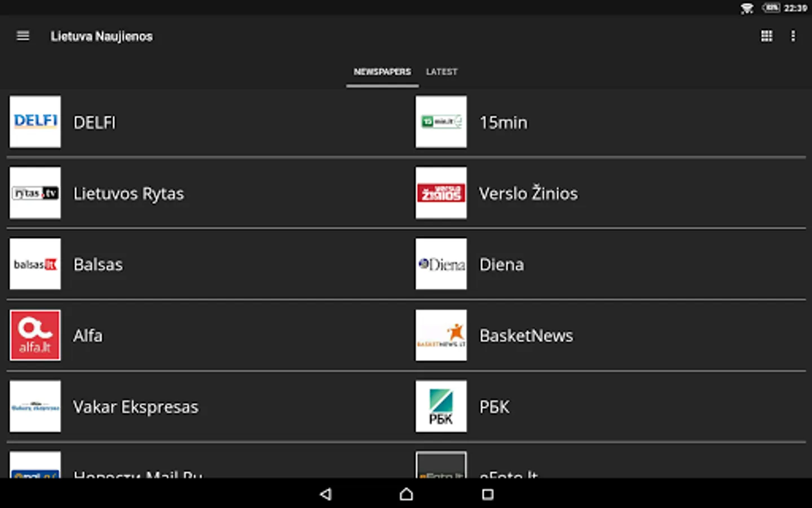Open РБК newspaper name

pos(495,407)
